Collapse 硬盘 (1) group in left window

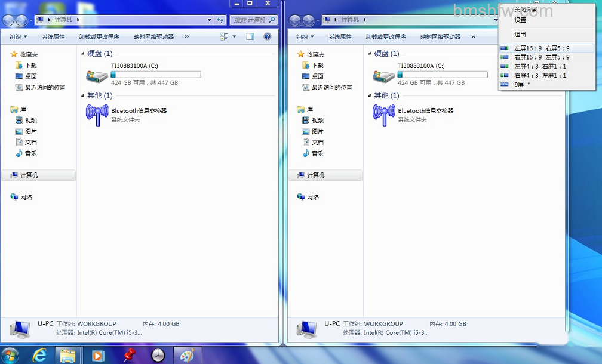82,53
